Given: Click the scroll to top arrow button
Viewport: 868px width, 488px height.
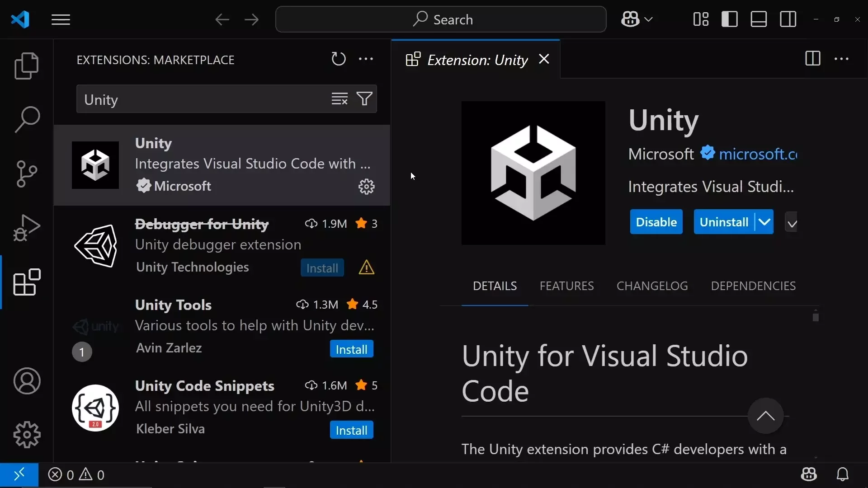Looking at the screenshot, I should (765, 416).
